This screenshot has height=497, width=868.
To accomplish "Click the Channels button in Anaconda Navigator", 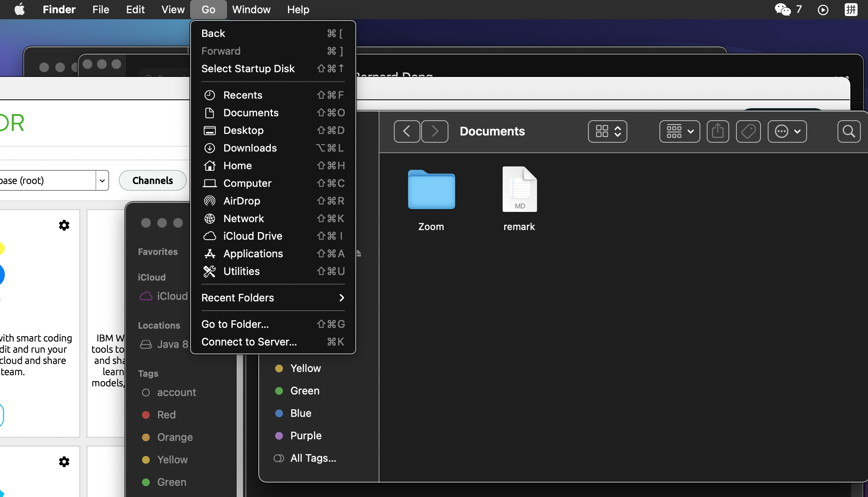I will pyautogui.click(x=152, y=180).
